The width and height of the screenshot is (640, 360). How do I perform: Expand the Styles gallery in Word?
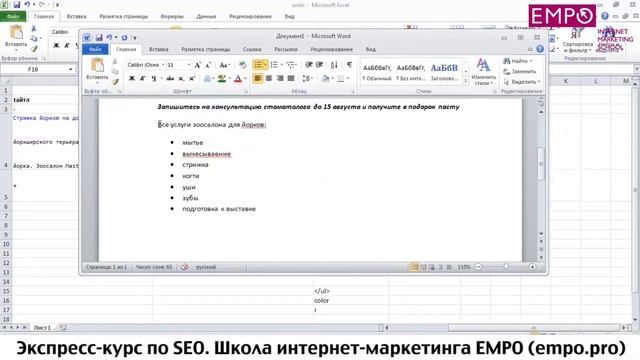[x=466, y=82]
